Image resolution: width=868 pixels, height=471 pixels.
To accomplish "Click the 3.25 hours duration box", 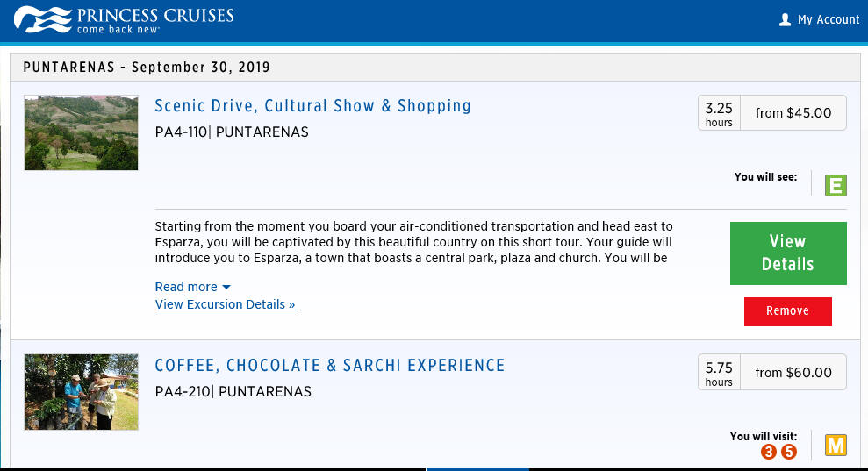I will coord(719,113).
